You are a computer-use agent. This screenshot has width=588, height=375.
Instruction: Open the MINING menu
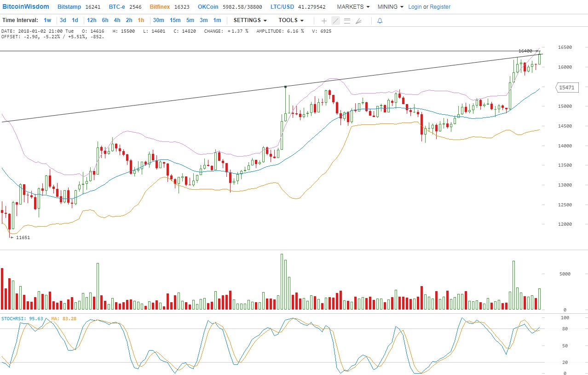(390, 7)
